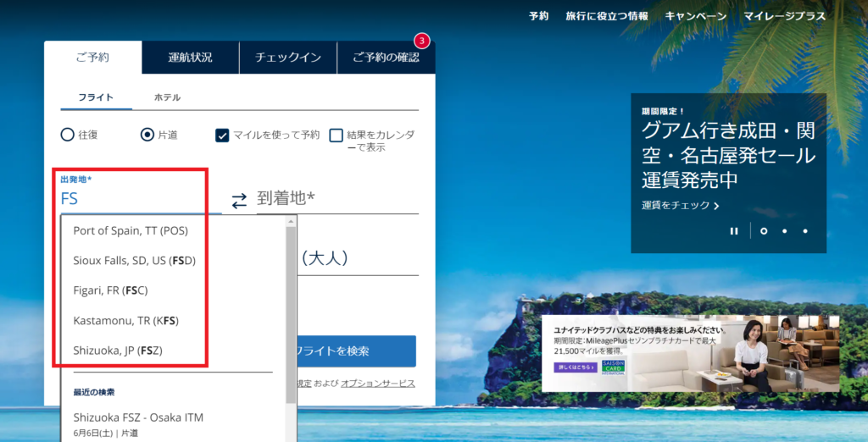The width and height of the screenshot is (868, 442).
Task: Enable 結果をカレンダーで表示 checkbox
Action: click(337, 135)
